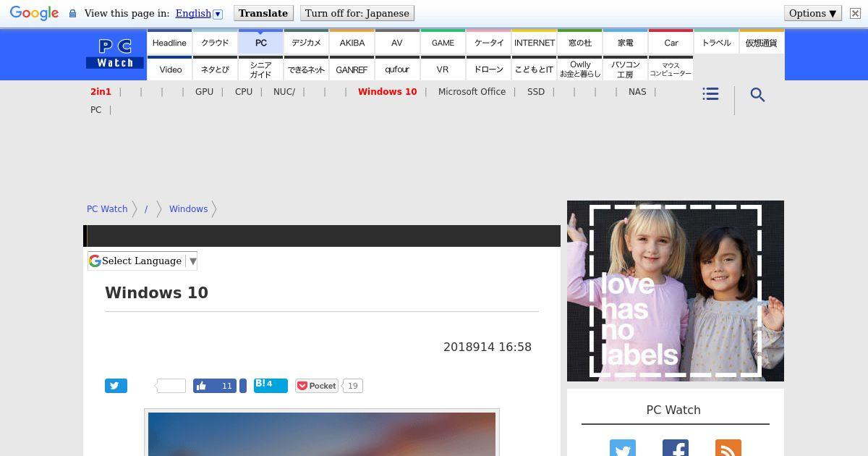Viewport: 868px width, 456px height.
Task: Open the Car tab
Action: click(671, 43)
